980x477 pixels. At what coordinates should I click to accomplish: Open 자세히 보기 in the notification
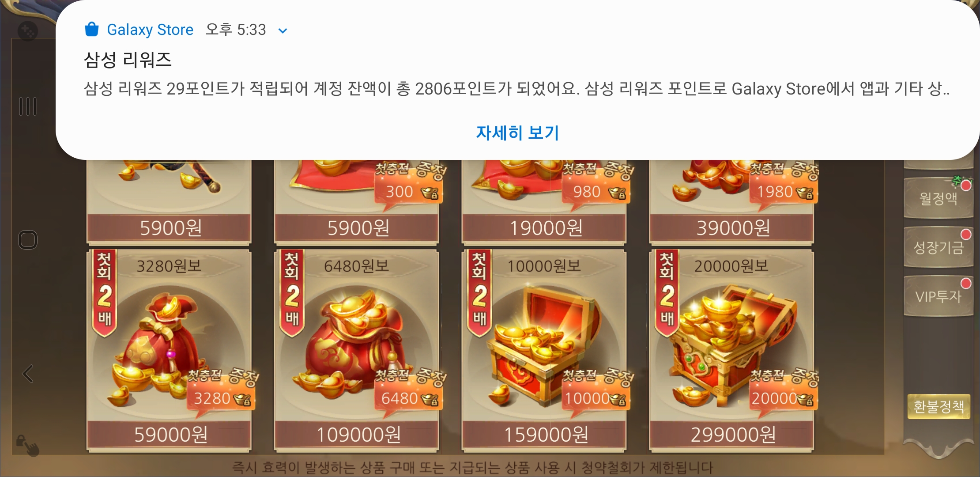point(517,132)
